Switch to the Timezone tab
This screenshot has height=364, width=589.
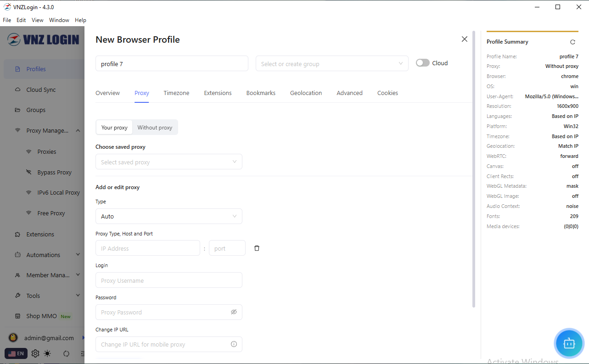point(176,93)
